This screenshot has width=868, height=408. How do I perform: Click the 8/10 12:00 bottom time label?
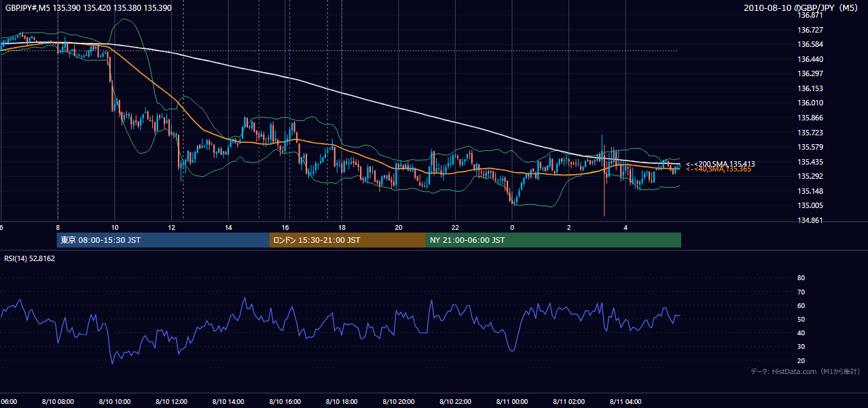point(171,402)
